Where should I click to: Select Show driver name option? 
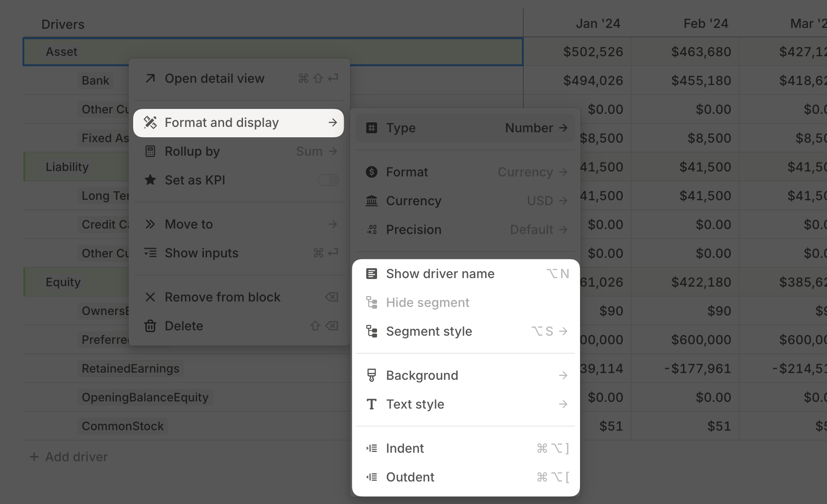[x=440, y=273]
